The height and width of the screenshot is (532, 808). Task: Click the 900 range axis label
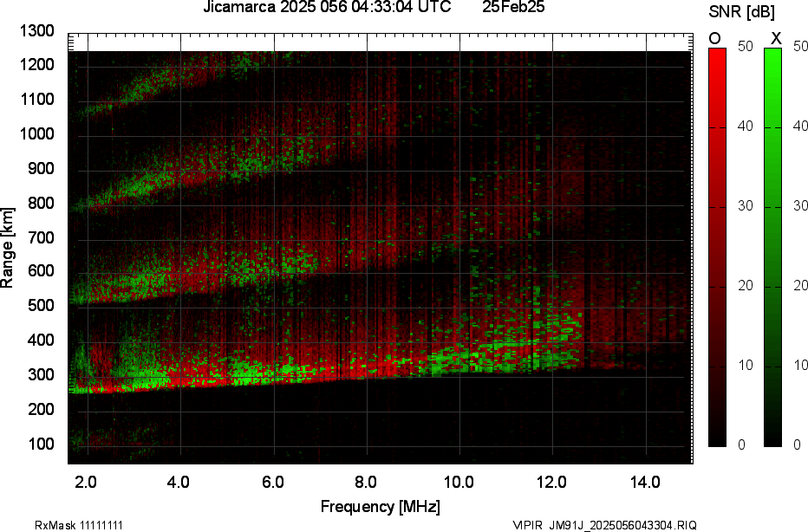point(40,169)
